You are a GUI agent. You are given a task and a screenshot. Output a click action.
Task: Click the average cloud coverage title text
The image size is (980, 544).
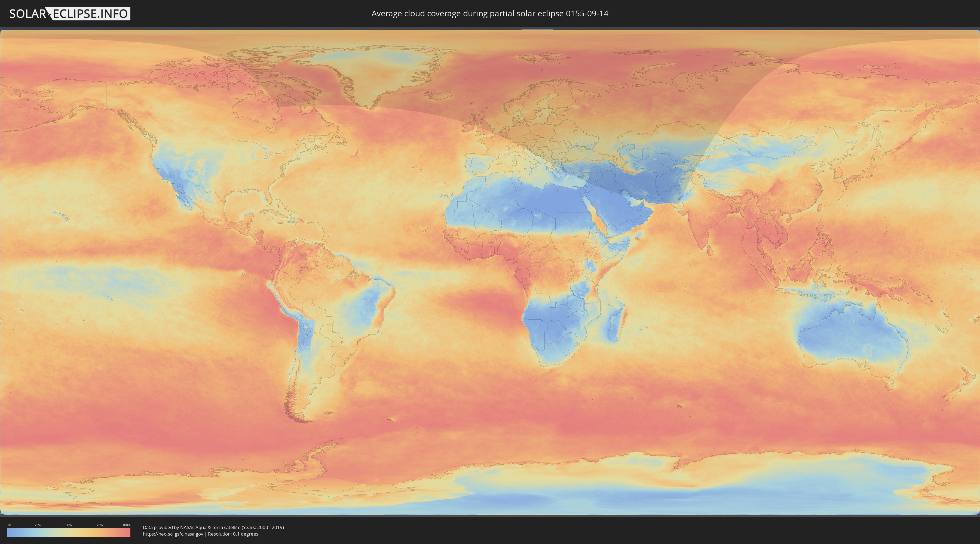click(490, 14)
